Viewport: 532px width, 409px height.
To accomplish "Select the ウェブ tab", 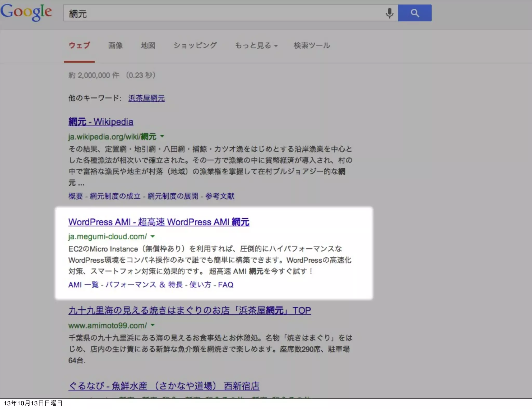I will click(x=79, y=45).
